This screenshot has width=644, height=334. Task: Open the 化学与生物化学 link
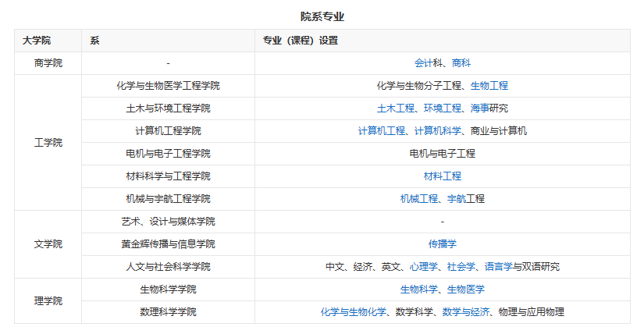tap(354, 312)
